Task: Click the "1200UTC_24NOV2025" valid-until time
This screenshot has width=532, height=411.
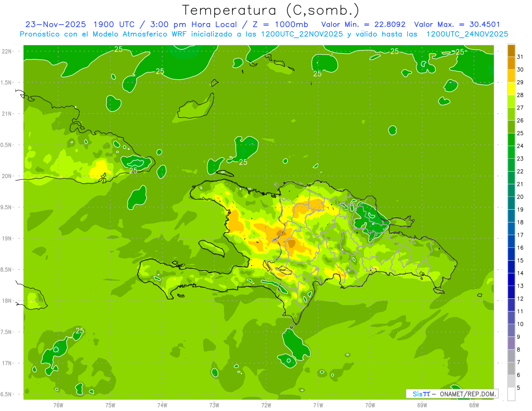Action: click(x=467, y=34)
